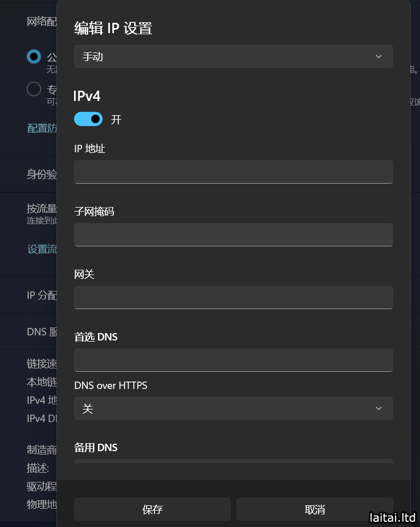The width and height of the screenshot is (420, 527).
Task: Click the chevron on the DNS over HTTPS selector
Action: [378, 408]
